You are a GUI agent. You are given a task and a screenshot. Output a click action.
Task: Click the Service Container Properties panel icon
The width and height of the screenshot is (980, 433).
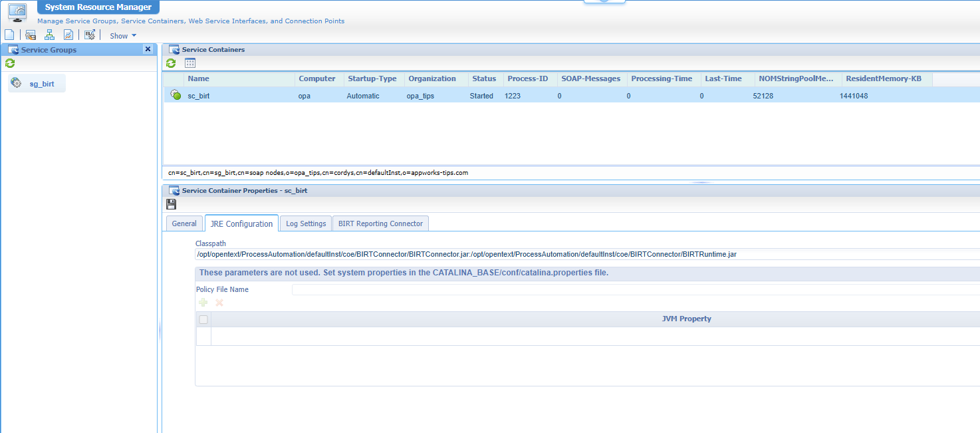click(x=174, y=190)
